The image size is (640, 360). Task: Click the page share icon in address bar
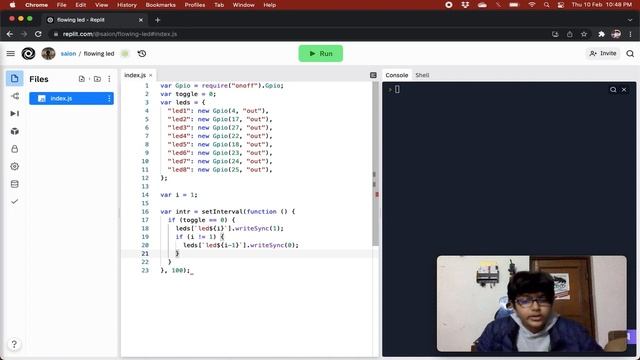pyautogui.click(x=569, y=34)
